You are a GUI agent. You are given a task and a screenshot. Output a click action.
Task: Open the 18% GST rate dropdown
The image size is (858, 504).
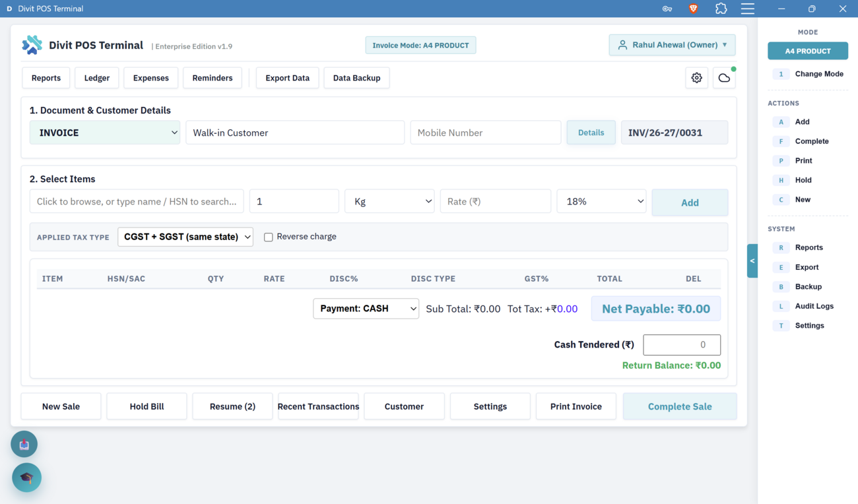[601, 201]
